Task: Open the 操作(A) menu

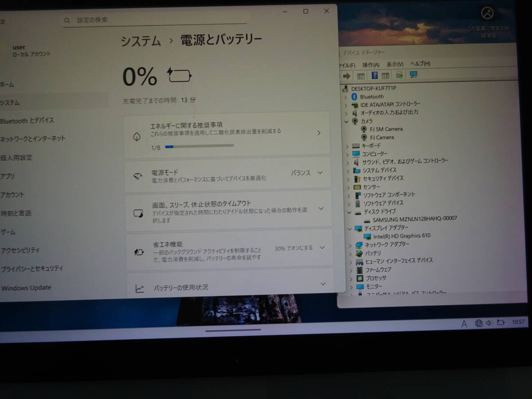Action: click(x=371, y=65)
